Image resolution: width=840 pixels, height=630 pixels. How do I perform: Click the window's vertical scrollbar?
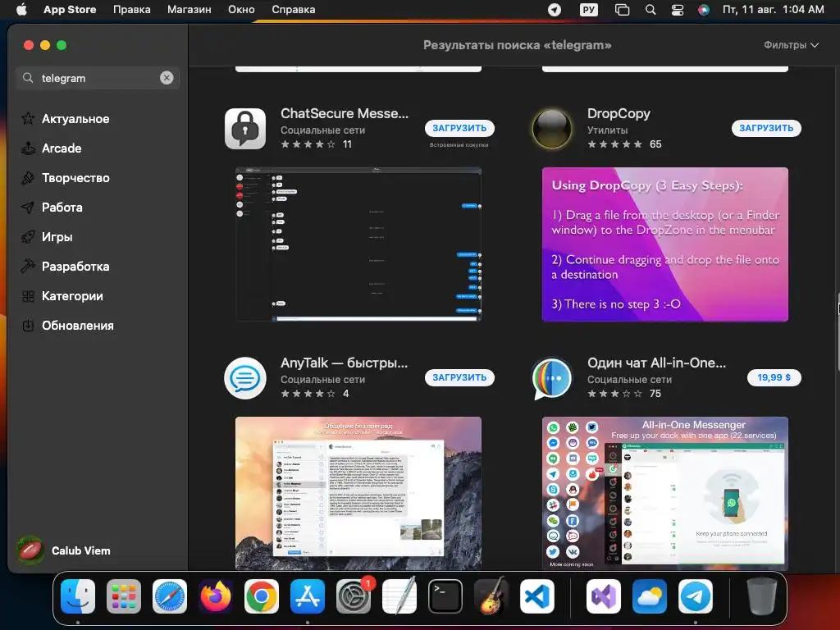tap(837, 331)
